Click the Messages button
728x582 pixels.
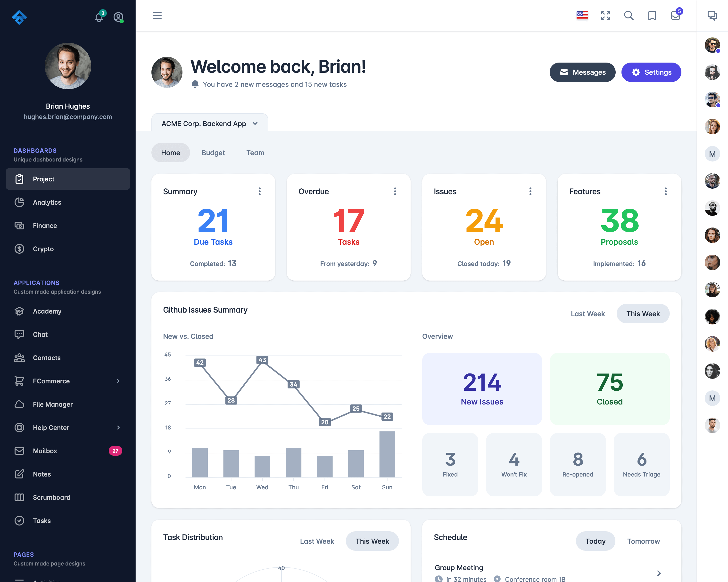[582, 72]
